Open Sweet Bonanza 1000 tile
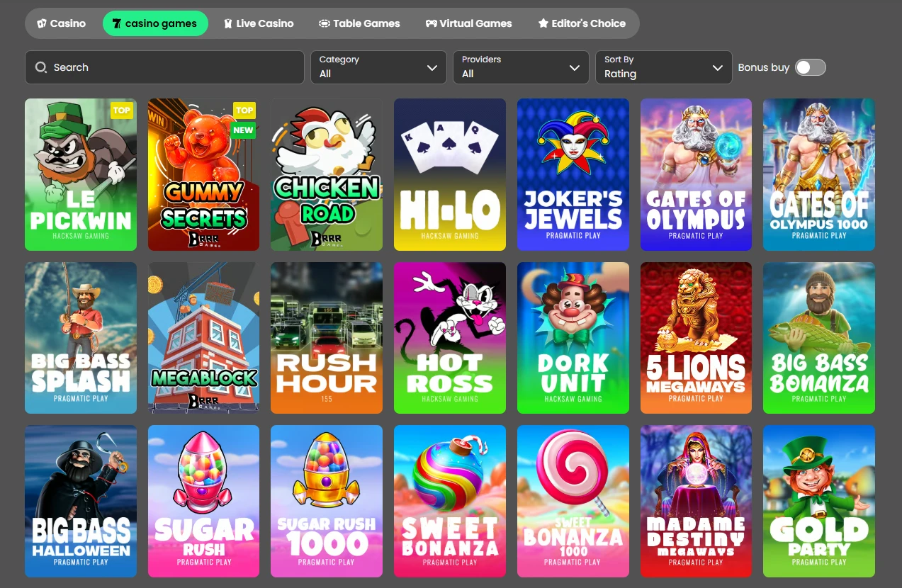 click(573, 501)
